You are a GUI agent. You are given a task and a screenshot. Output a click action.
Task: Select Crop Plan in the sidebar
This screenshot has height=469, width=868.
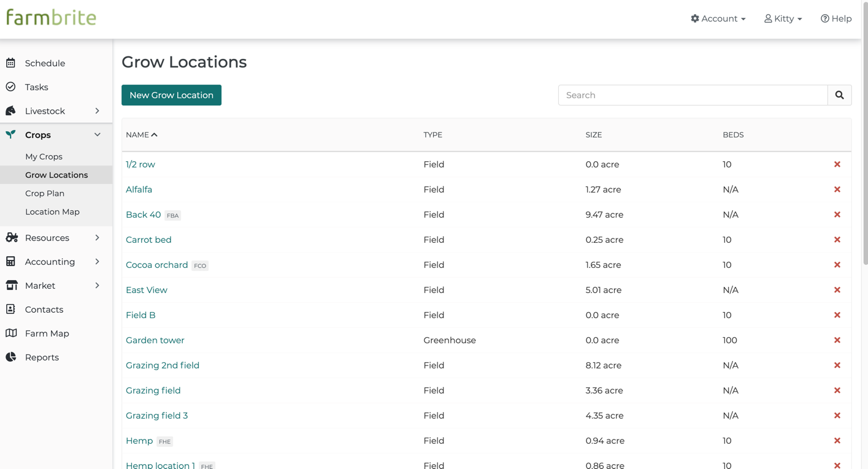[45, 193]
